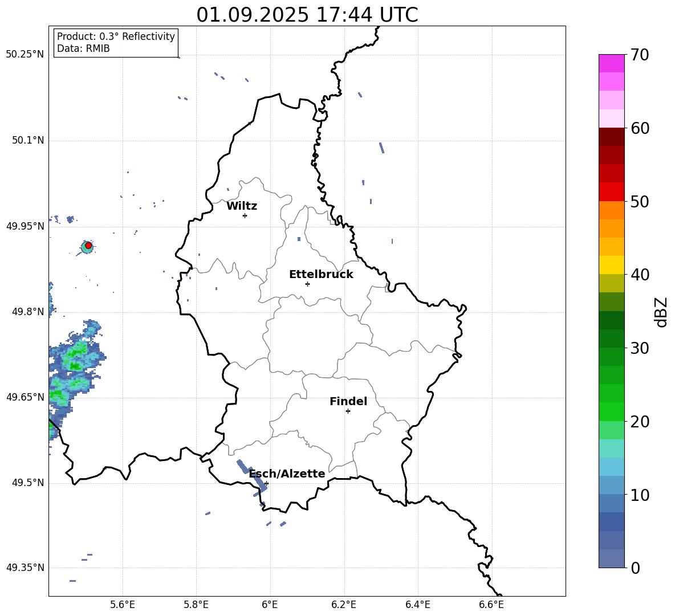Click the 49.5°N latitude label
Image resolution: width=675 pixels, height=616 pixels.
[x=28, y=483]
